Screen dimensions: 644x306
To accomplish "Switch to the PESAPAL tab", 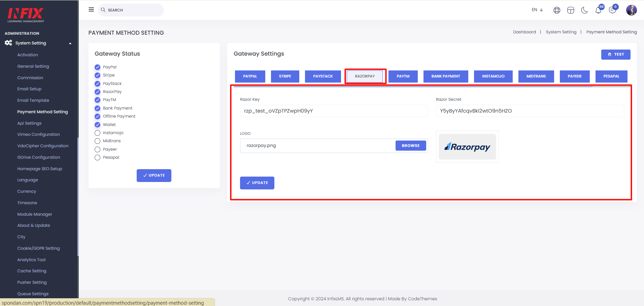I will 611,76.
